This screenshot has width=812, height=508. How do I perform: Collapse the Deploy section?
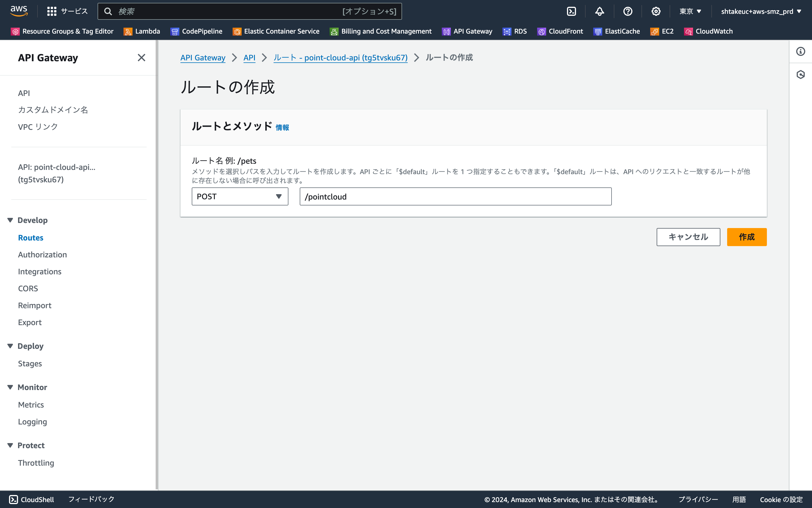point(10,346)
